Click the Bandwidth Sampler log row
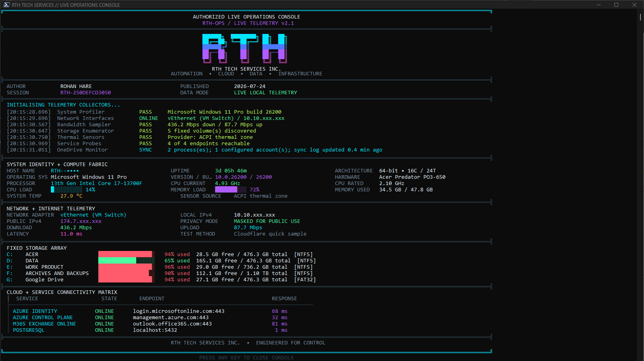This screenshot has height=361, width=644. point(135,125)
